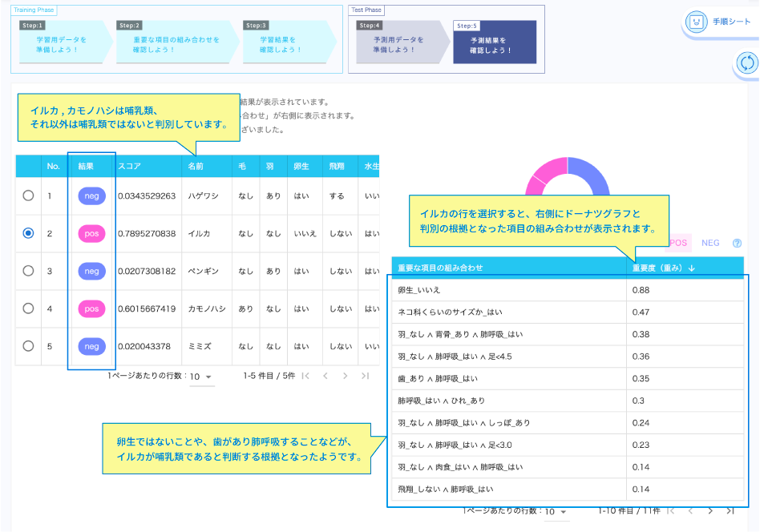Sort by 重要度 using the down arrow
This screenshot has width=760, height=532.
[x=692, y=268]
